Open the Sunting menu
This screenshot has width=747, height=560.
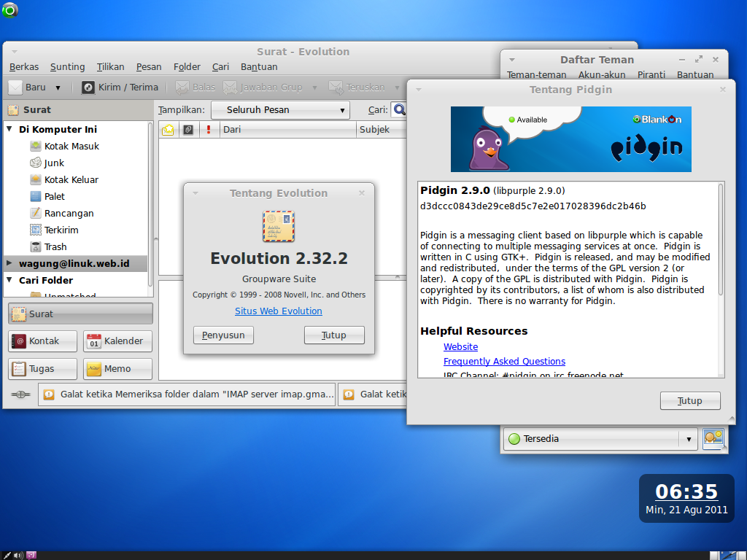[x=68, y=66]
